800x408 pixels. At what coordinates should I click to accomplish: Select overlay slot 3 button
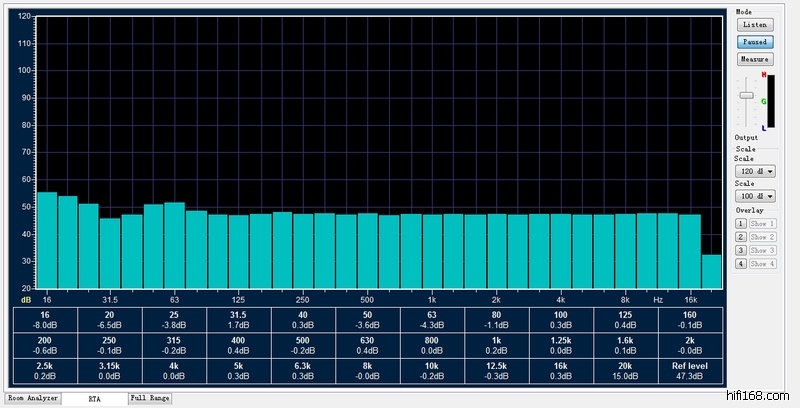741,250
